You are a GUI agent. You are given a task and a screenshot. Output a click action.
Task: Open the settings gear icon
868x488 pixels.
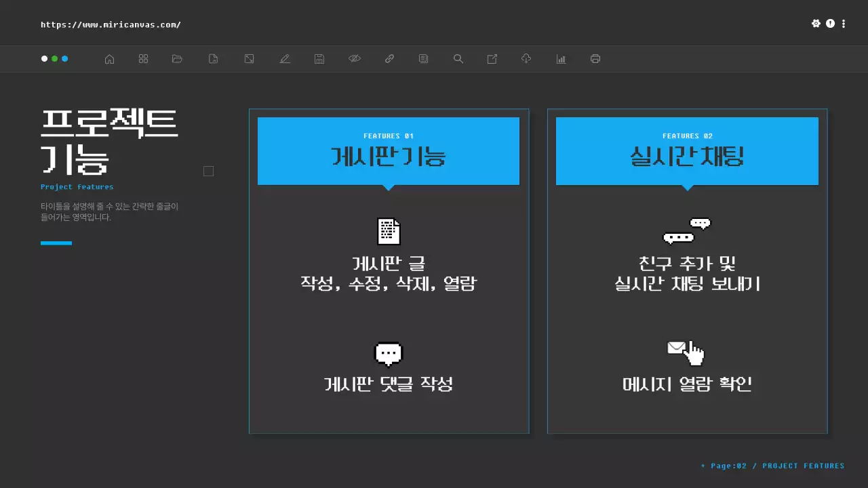tap(816, 23)
